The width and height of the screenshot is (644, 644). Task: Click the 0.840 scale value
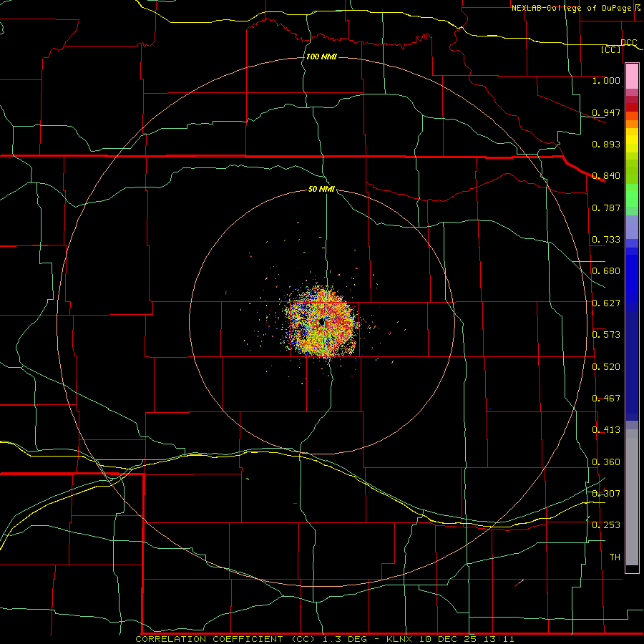pos(606,176)
